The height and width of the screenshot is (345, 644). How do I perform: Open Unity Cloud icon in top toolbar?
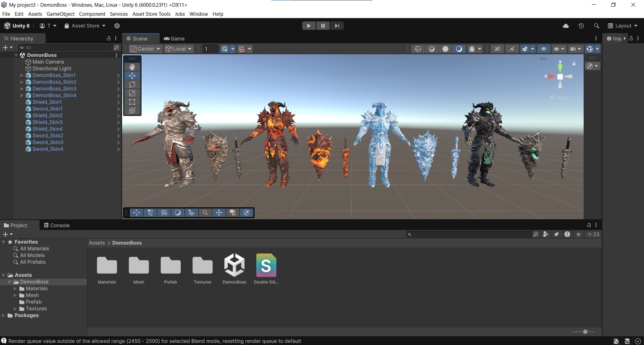click(566, 26)
